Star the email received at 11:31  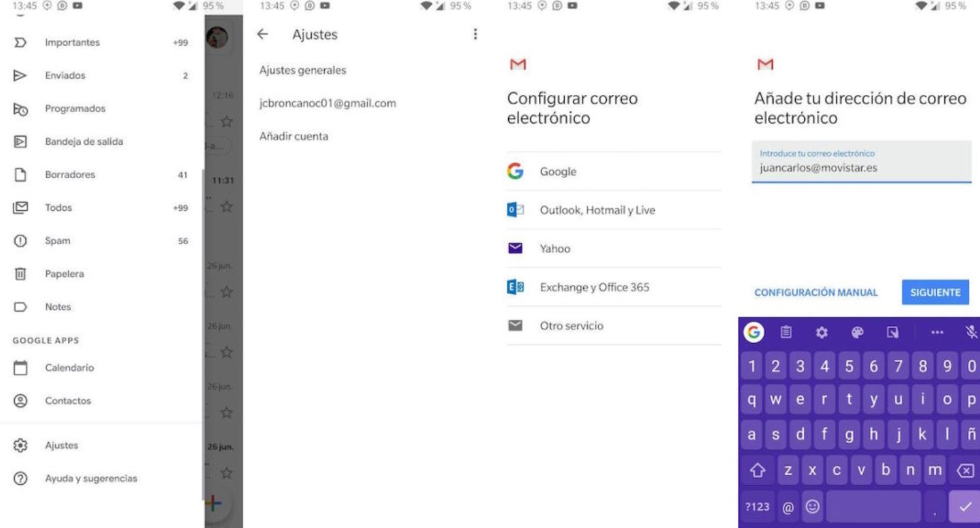tap(227, 206)
